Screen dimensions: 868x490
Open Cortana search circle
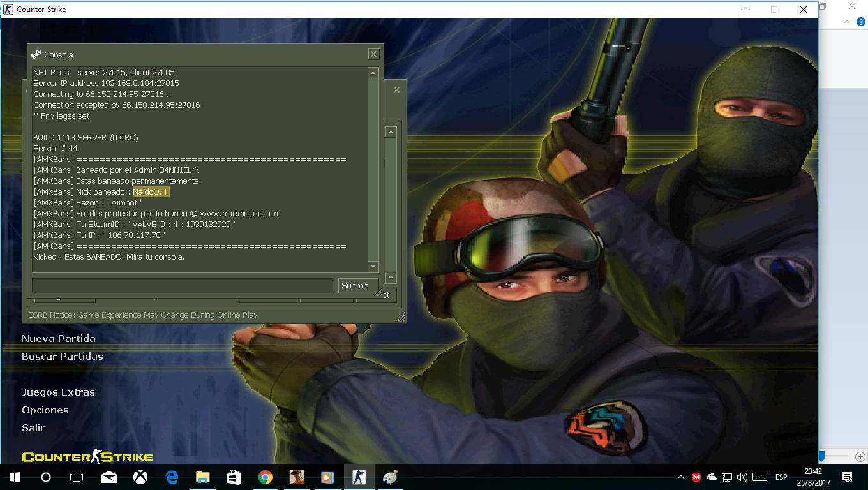(46, 477)
